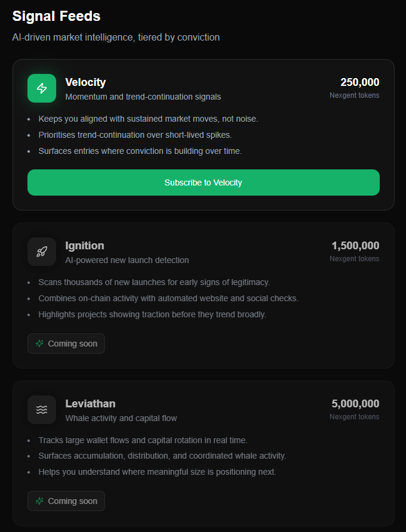Click the Velocity lightning bolt icon

pos(41,88)
